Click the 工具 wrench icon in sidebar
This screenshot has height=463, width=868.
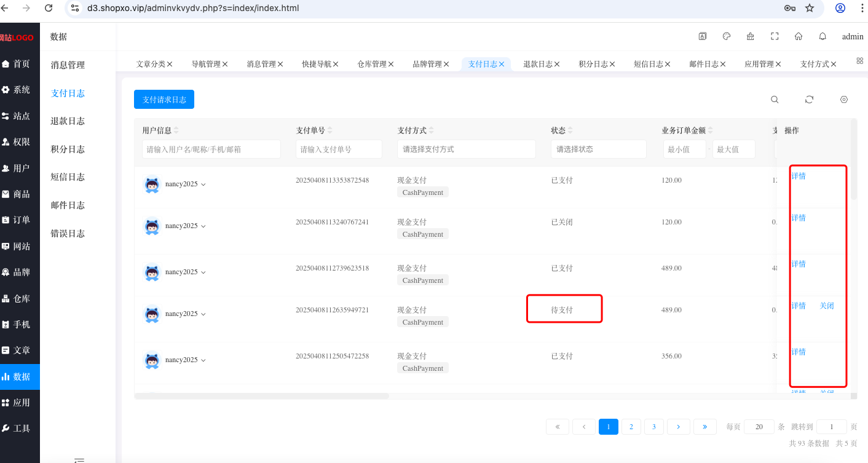tap(6, 429)
